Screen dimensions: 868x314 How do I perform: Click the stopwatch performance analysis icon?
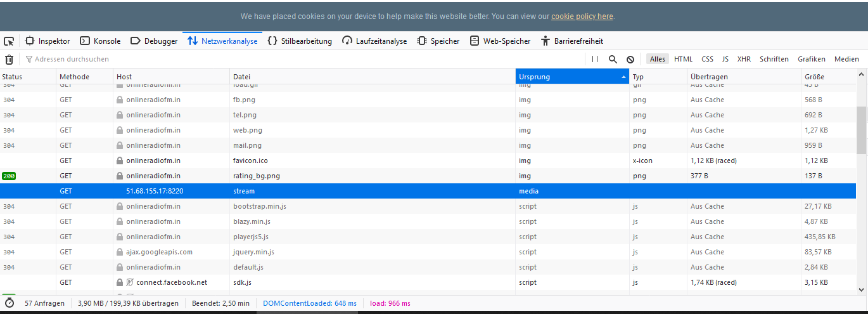9,303
